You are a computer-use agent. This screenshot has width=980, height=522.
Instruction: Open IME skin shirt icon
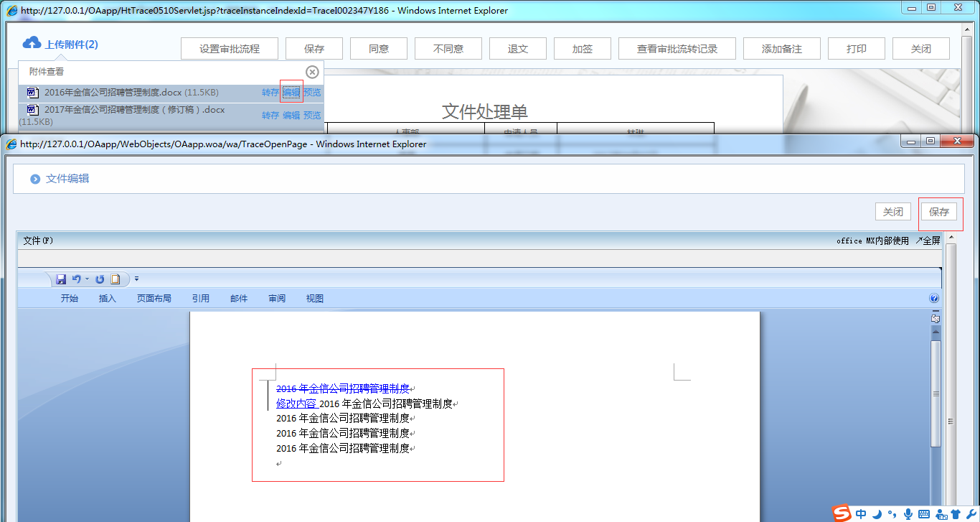(x=956, y=513)
